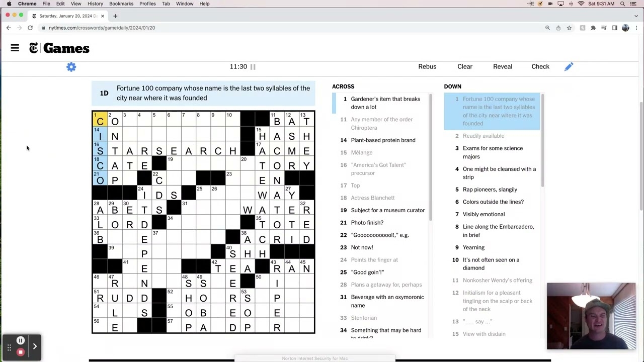This screenshot has width=644, height=362.
Task: Click the NYT Games logo
Action: 59,48
